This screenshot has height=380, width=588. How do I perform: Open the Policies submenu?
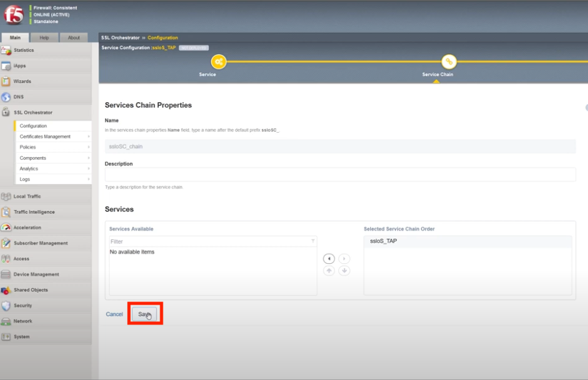tap(53, 147)
